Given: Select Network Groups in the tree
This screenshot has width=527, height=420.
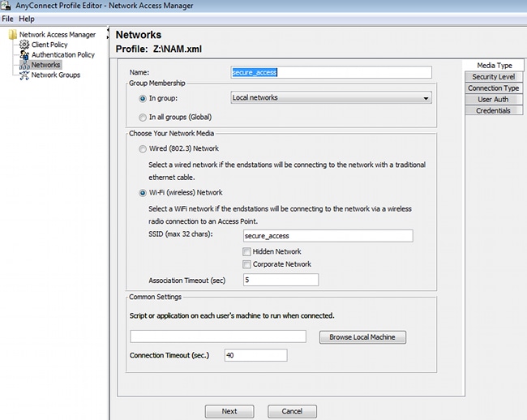Looking at the screenshot, I should point(56,75).
